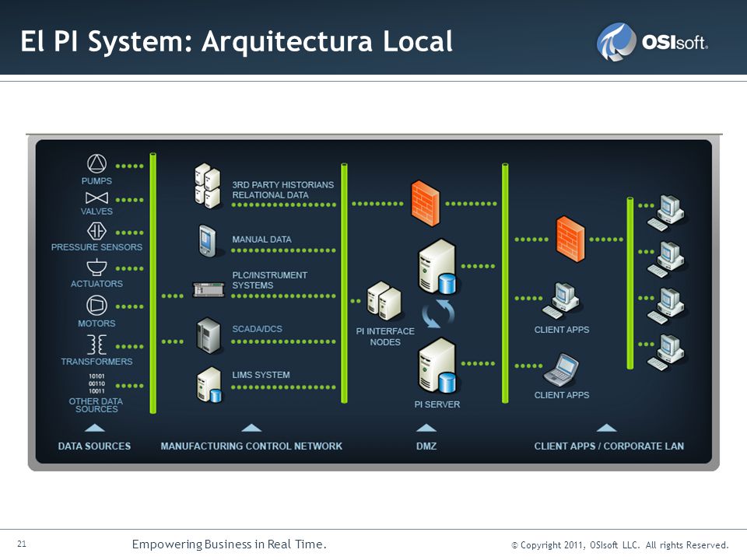Click the Pressure Sensors icon

point(96,232)
